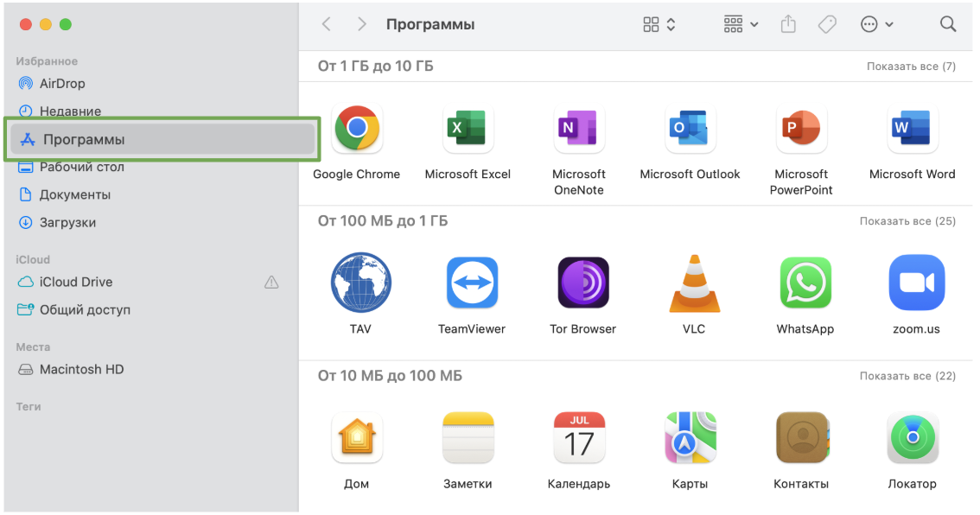Launch TeamViewer
This screenshot has height=515, width=980.
coord(468,283)
